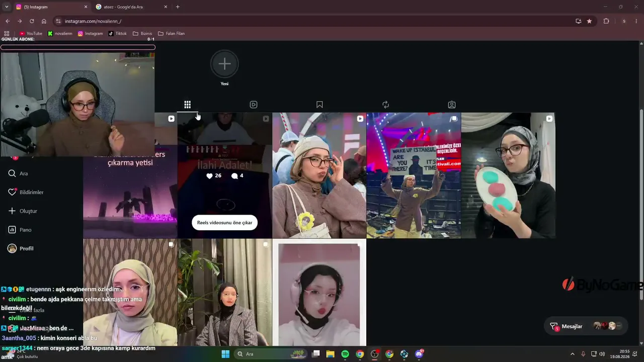Switch to the "ateez - Google'da Ara" tab
Screen dimensions: 644x362
pyautogui.click(x=131, y=7)
